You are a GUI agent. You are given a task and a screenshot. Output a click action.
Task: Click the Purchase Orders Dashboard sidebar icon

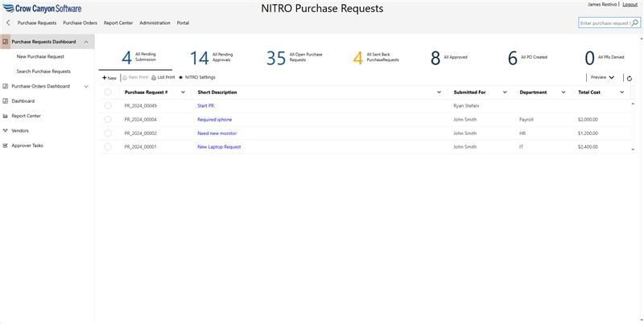[6, 86]
